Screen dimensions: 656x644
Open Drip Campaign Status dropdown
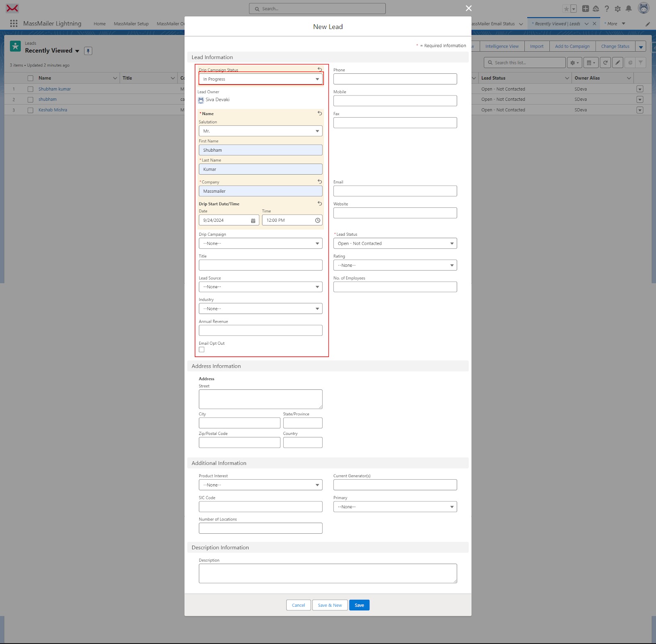261,79
